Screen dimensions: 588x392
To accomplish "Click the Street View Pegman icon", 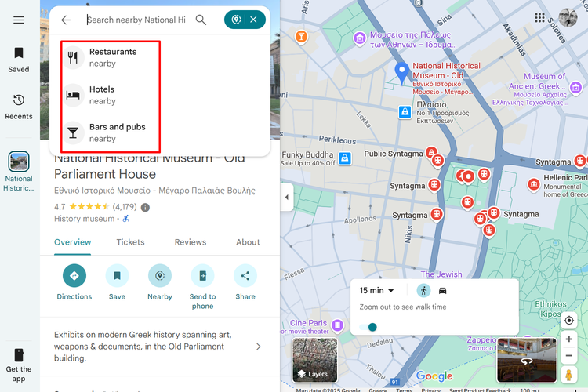I will pos(569,375).
